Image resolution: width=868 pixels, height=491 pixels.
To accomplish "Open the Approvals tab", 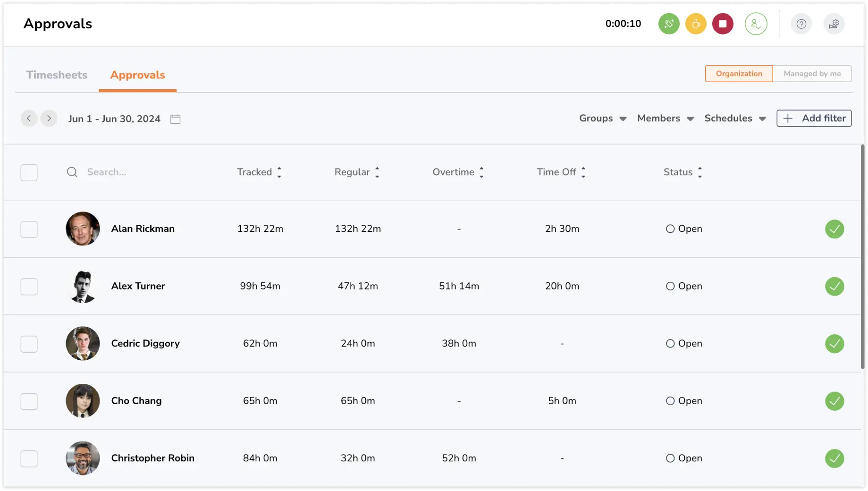I will pyautogui.click(x=137, y=75).
